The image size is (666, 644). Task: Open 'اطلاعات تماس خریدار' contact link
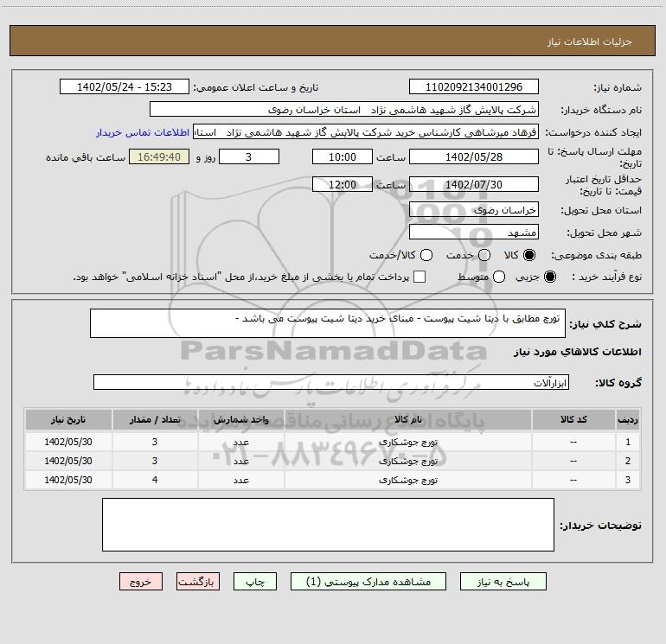tap(136, 133)
